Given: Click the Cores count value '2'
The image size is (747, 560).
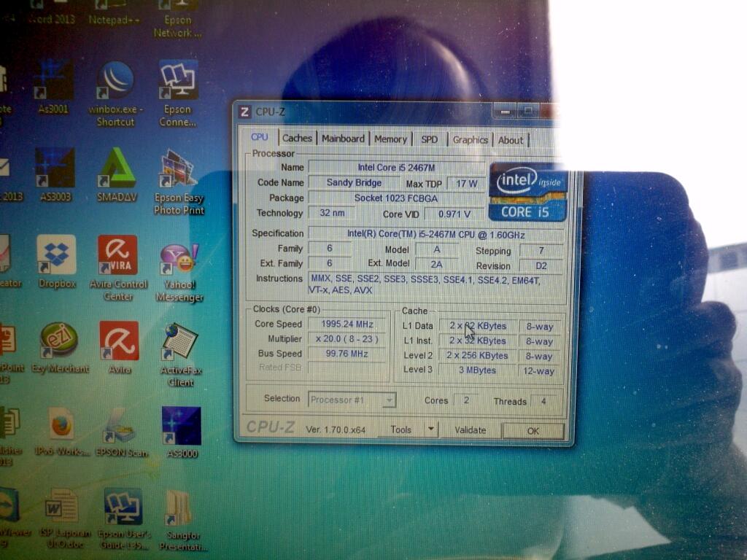Looking at the screenshot, I should [x=466, y=400].
